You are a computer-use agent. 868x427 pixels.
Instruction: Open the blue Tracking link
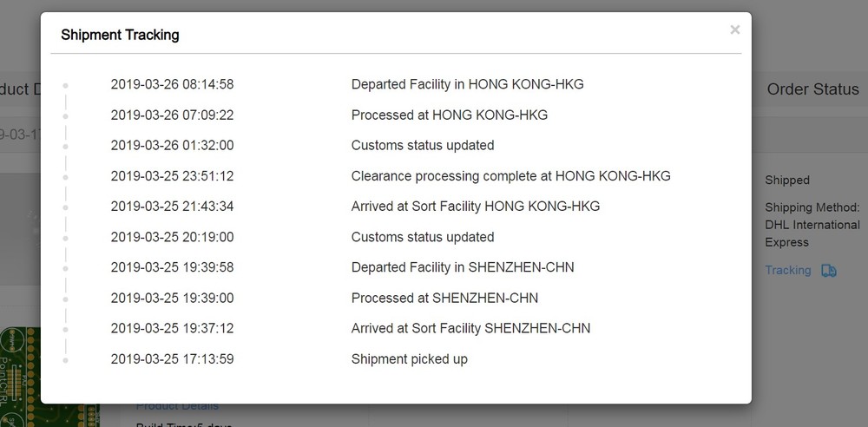tap(787, 270)
